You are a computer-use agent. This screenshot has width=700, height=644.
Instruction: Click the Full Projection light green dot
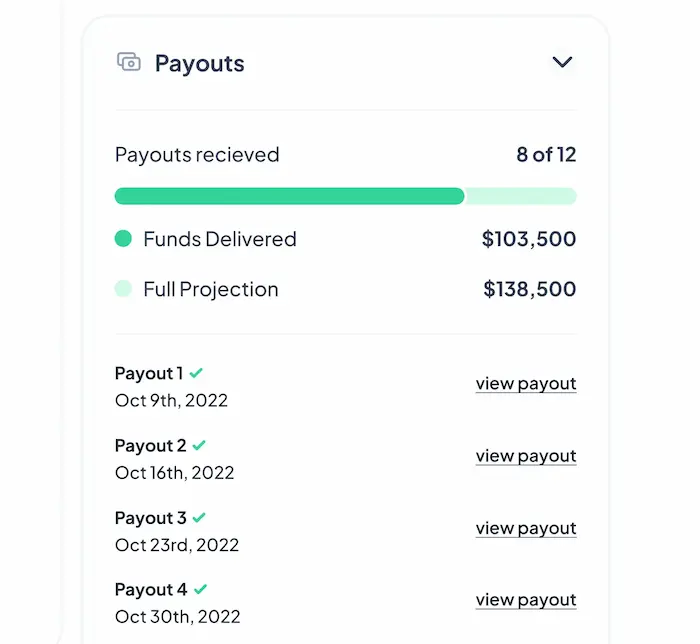[x=123, y=288]
